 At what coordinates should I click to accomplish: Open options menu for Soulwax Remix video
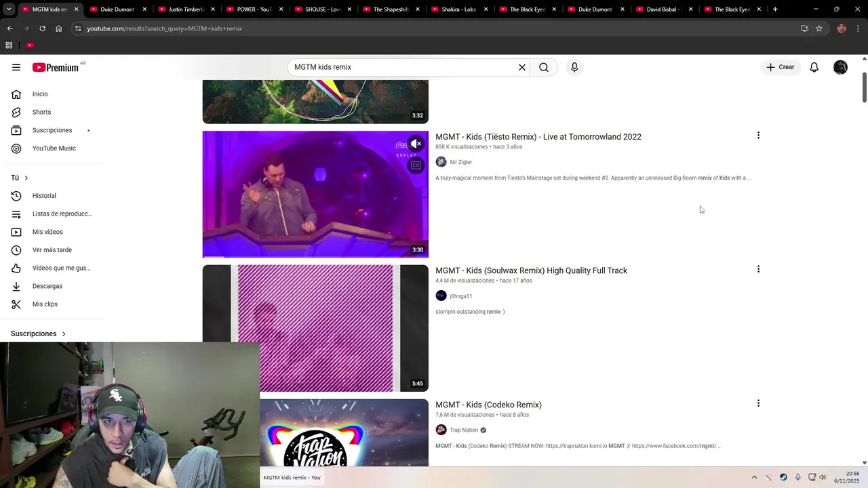[x=758, y=269]
